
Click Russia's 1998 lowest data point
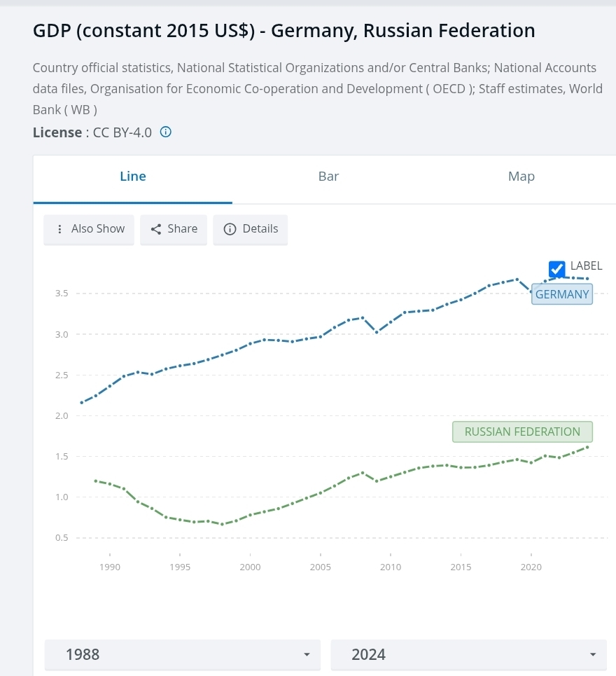pyautogui.click(x=223, y=524)
